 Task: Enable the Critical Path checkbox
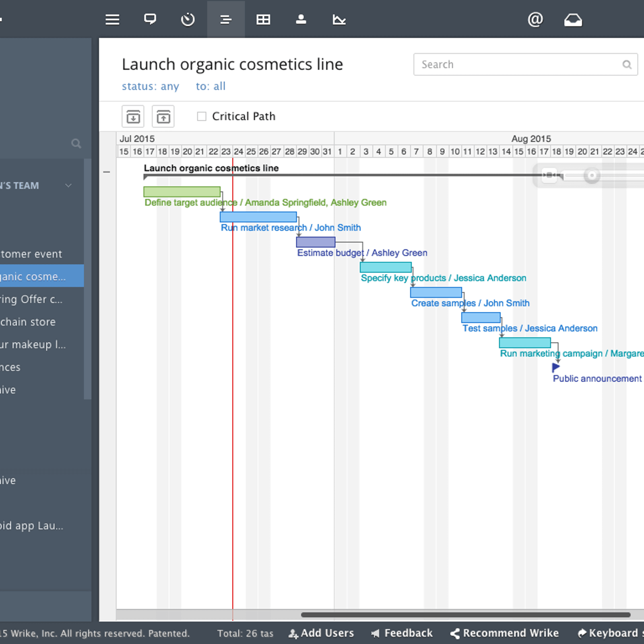[202, 116]
